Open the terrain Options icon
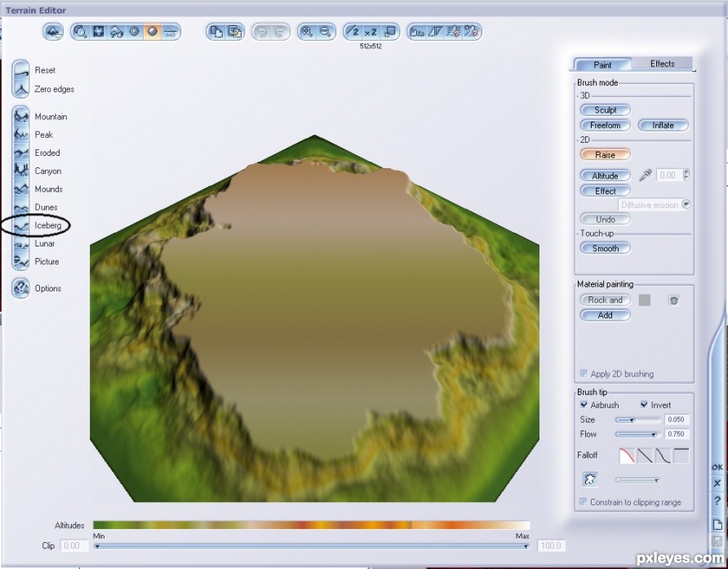 point(21,288)
